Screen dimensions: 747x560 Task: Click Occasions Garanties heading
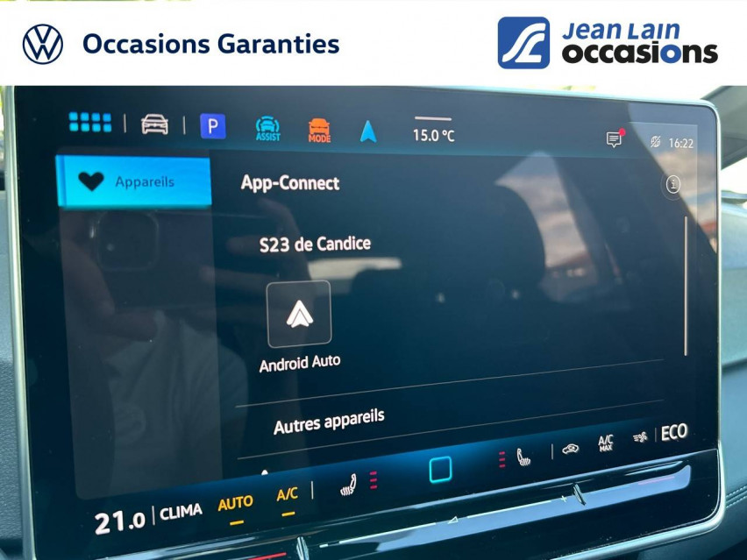point(210,44)
